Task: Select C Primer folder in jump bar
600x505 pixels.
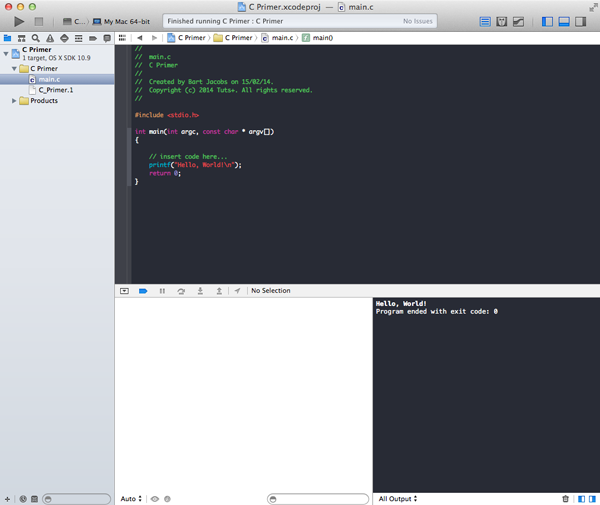Action: (233, 37)
